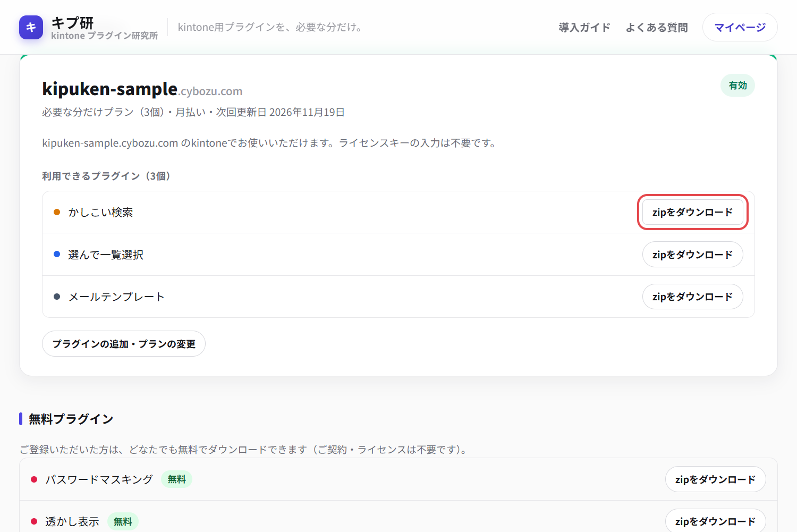Download the zip for かしこい検索

click(692, 212)
